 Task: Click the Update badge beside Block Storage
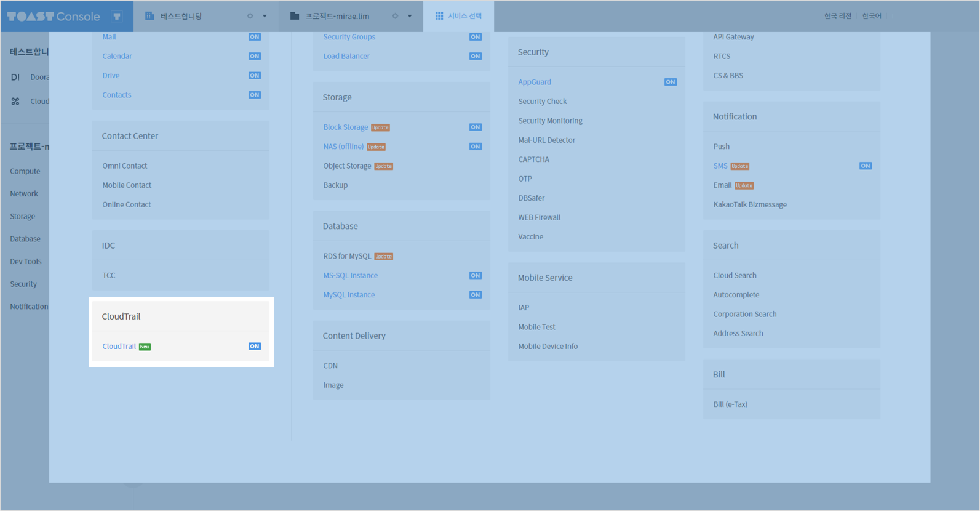381,127
